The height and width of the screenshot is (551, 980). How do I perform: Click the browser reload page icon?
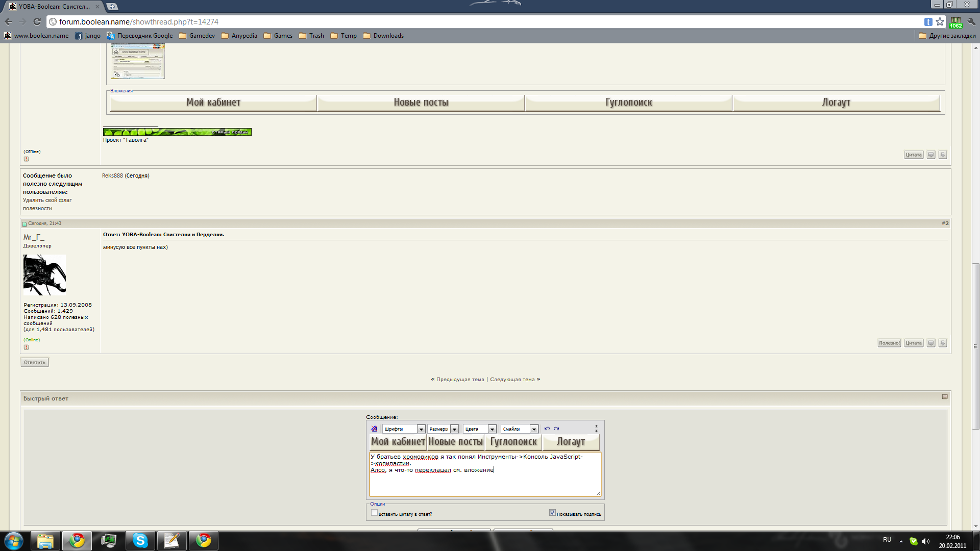[37, 21]
